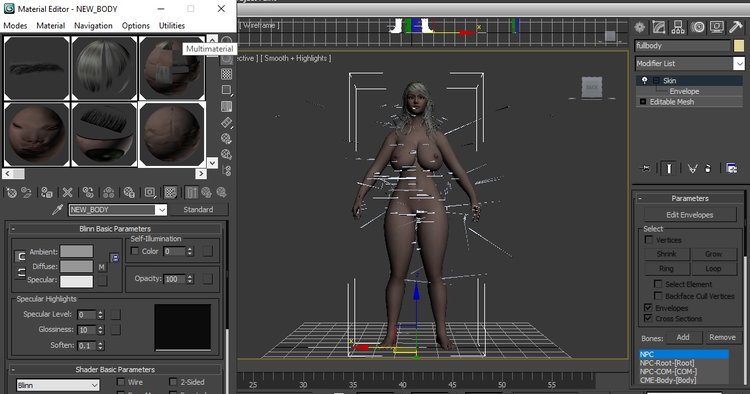Screen dimensions: 750x394
Task: Open the Display command panel tab
Action: pos(717,27)
